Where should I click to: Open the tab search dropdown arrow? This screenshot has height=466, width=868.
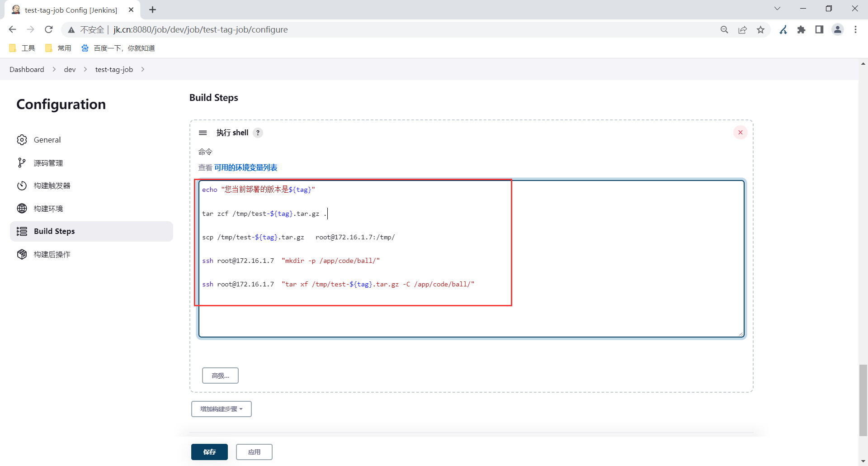click(x=778, y=9)
